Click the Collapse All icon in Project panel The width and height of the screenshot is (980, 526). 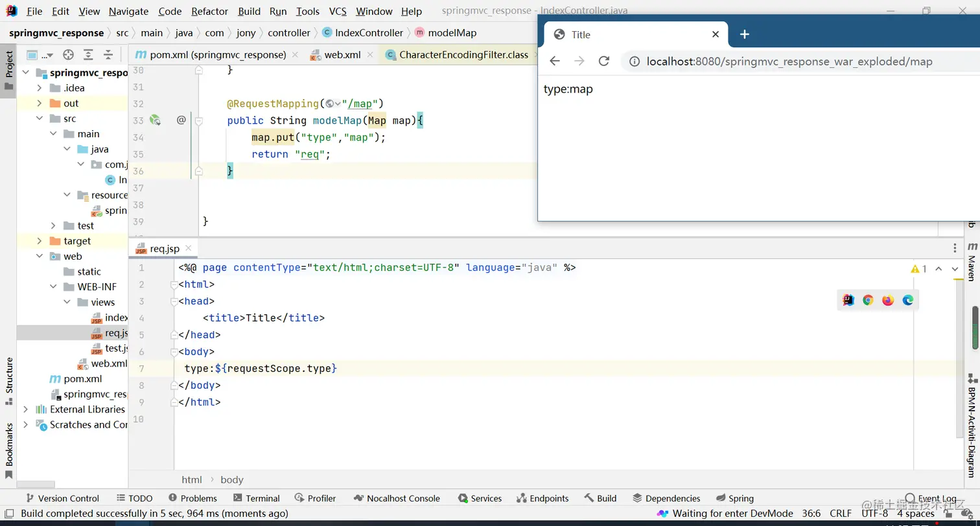tap(108, 55)
